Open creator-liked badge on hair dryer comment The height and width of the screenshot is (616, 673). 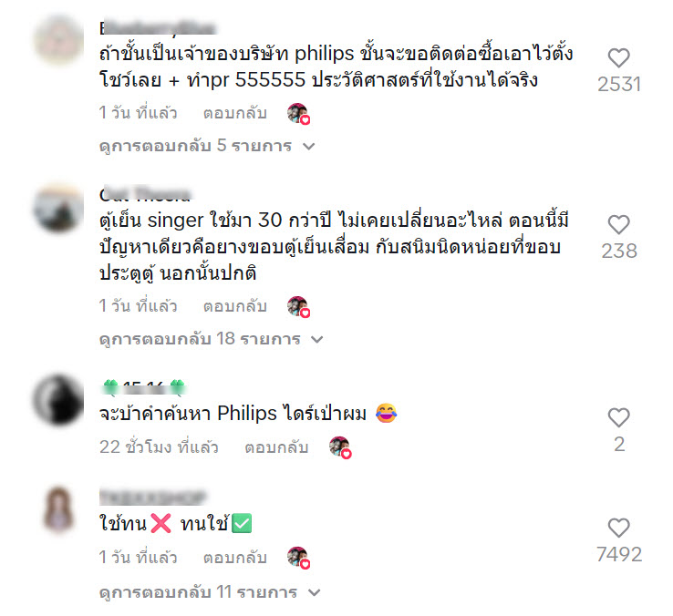340,447
